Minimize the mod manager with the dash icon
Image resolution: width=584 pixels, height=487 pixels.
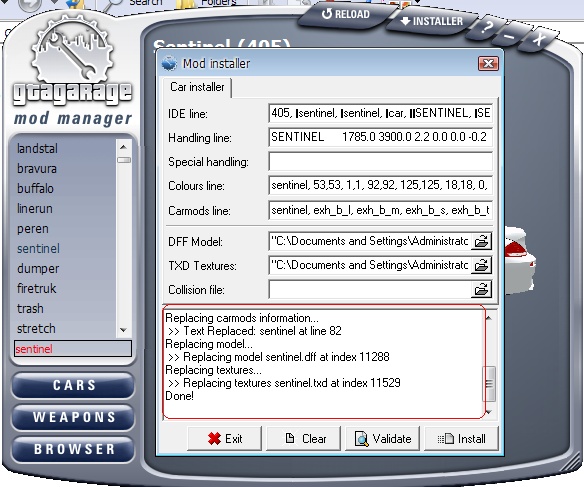510,36
